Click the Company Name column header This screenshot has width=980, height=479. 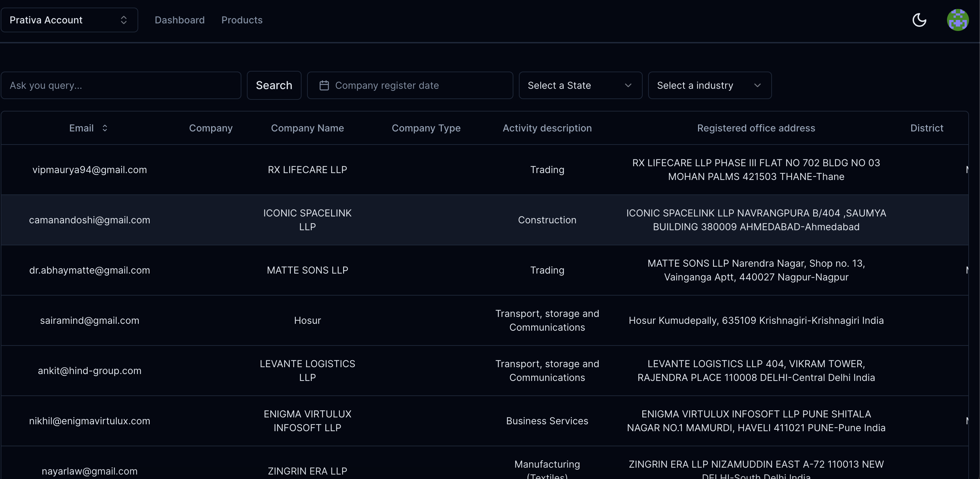(307, 128)
